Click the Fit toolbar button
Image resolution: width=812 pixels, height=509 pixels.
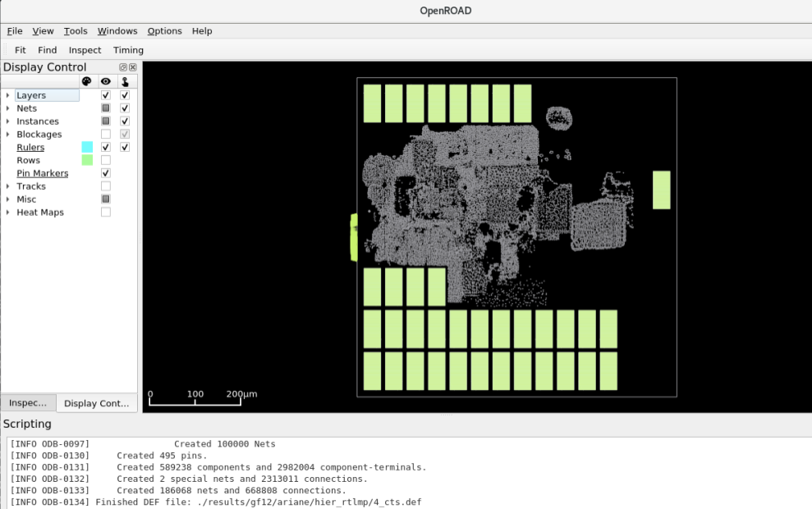pos(21,50)
